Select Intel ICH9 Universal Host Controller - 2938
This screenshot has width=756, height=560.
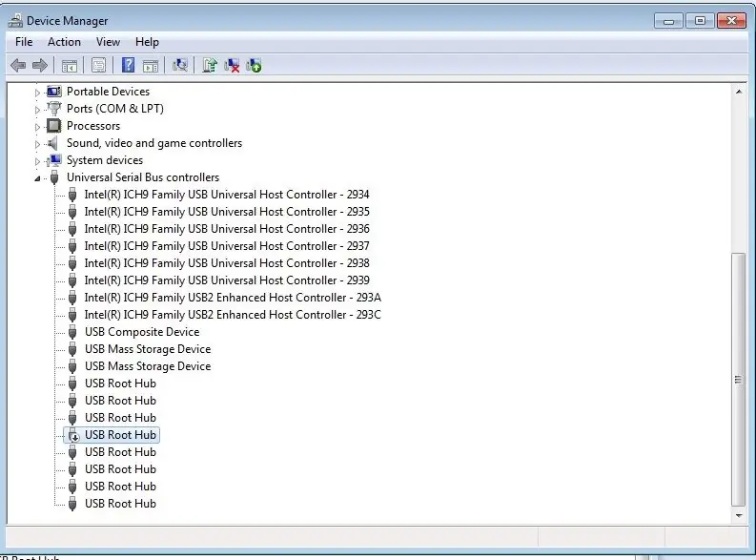tap(227, 263)
